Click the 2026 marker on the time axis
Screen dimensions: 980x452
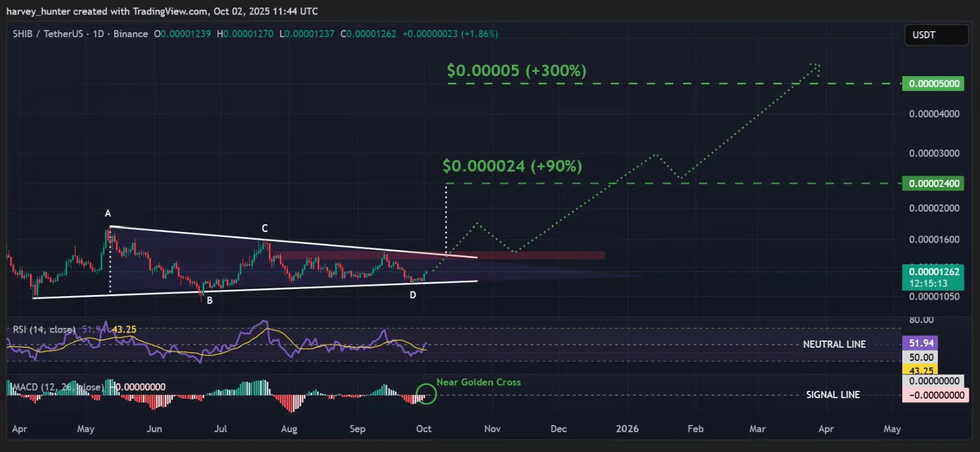click(627, 429)
